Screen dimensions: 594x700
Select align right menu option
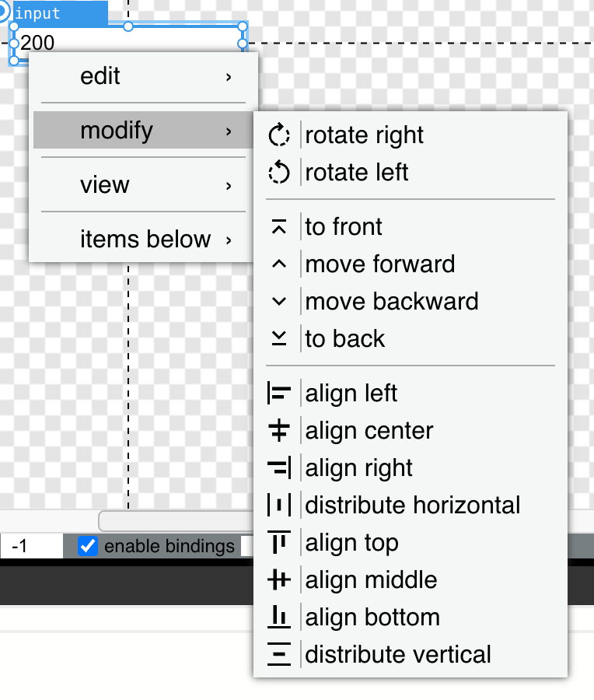click(358, 468)
